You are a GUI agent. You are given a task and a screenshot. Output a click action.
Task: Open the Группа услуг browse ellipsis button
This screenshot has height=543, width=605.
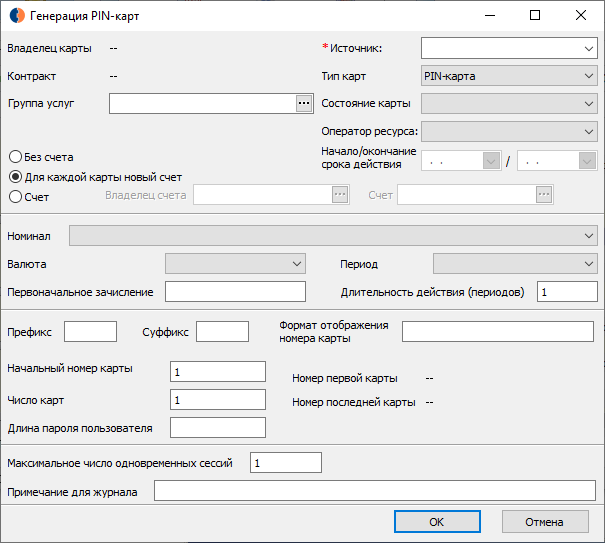(x=304, y=103)
